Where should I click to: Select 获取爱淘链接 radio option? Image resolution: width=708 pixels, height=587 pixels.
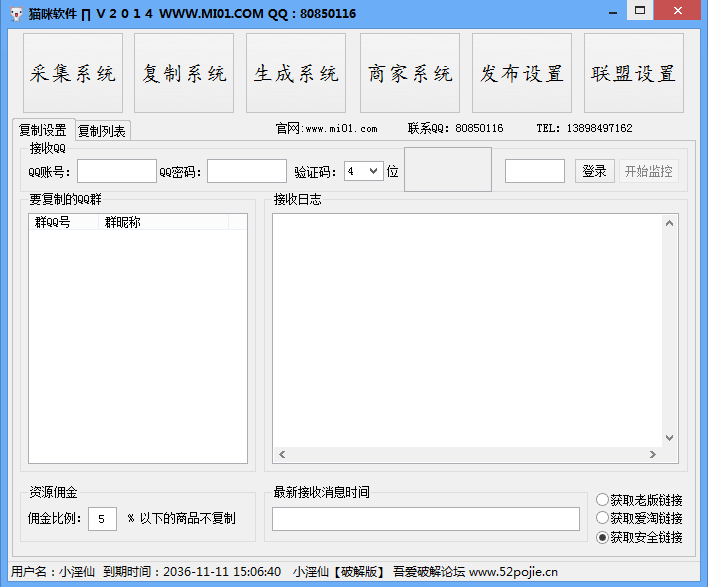pos(602,518)
